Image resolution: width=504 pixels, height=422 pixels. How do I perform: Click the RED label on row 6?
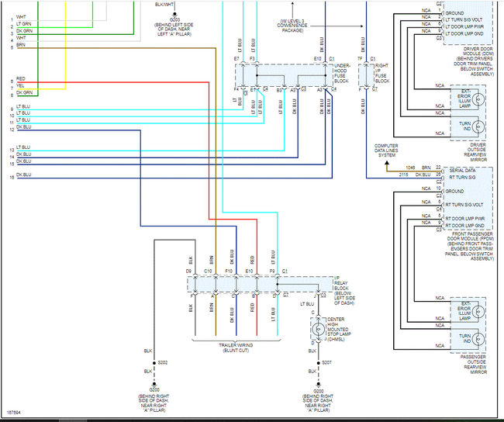click(x=21, y=79)
